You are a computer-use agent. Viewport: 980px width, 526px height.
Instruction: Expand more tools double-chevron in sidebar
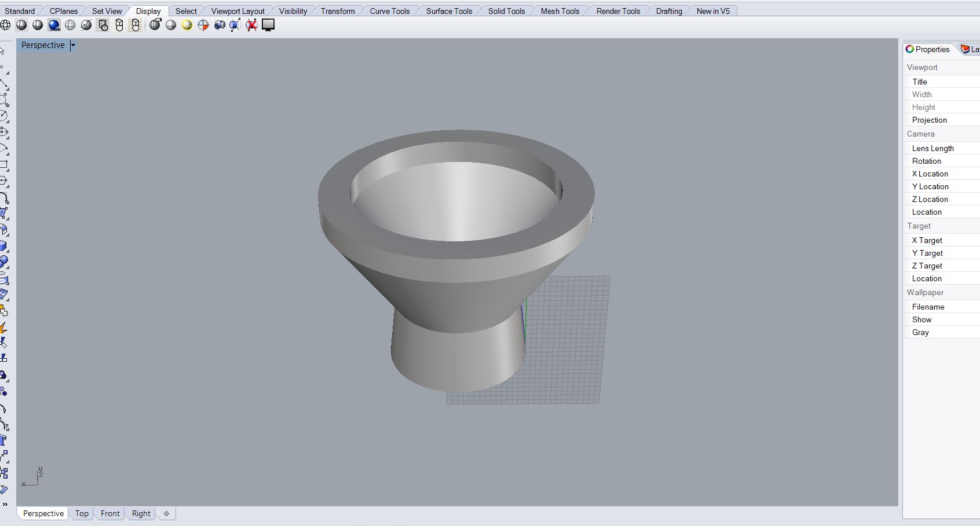tap(5, 504)
